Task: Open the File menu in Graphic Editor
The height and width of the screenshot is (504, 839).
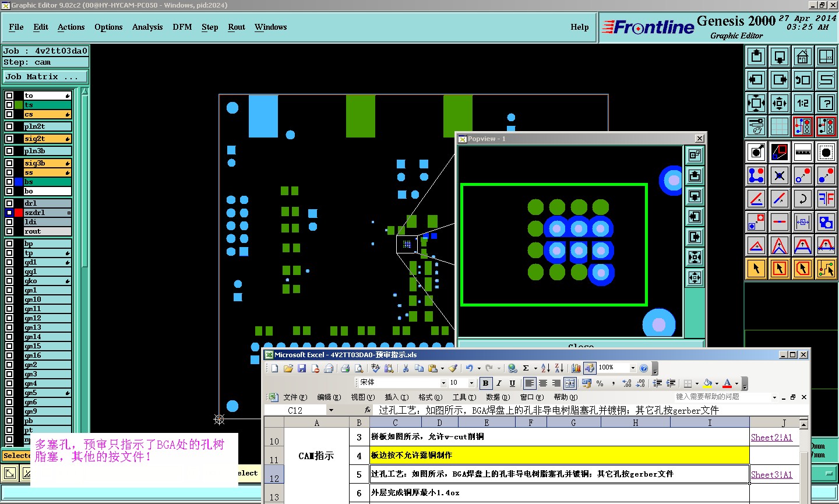Action: coord(16,27)
